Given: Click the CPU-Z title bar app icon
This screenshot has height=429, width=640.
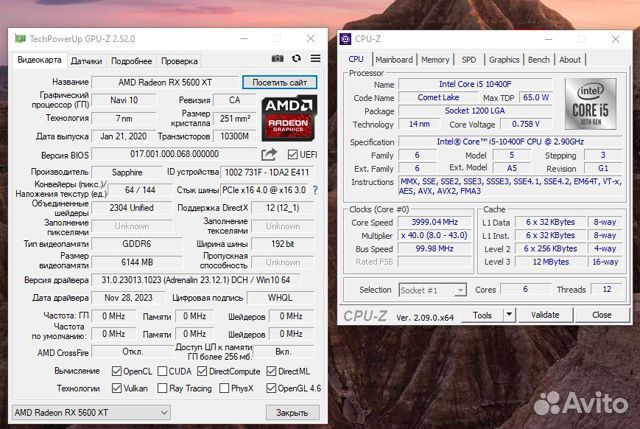Looking at the screenshot, I should [346, 39].
